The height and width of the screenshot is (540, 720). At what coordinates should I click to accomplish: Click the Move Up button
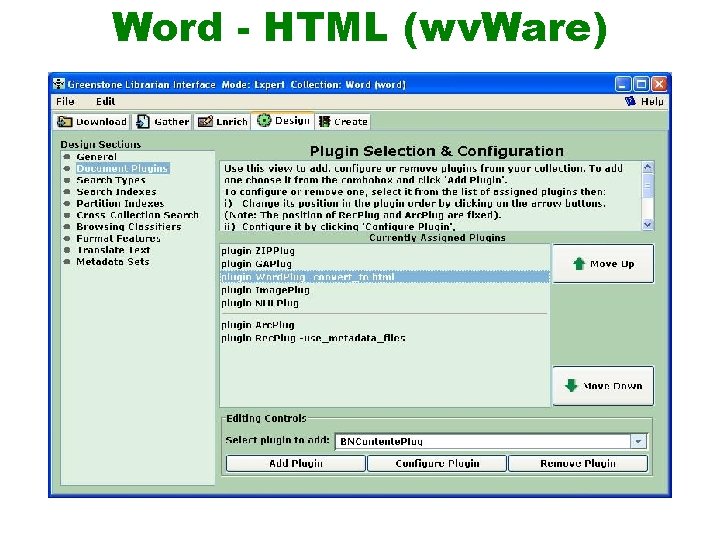[603, 264]
